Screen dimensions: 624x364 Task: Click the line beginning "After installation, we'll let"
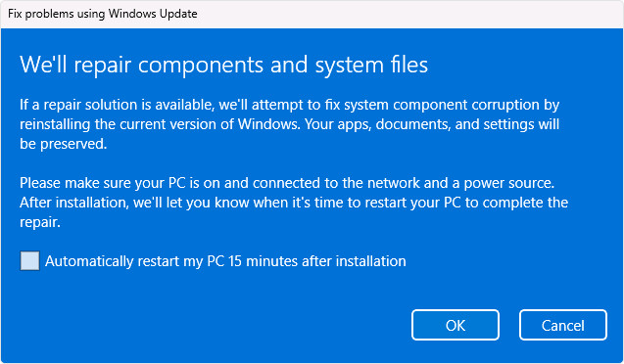point(294,203)
